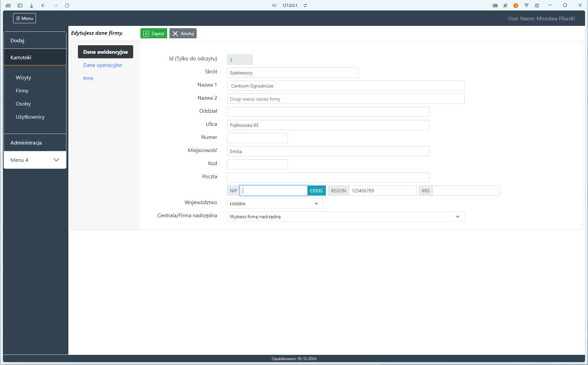This screenshot has height=365, width=588.
Task: Focus the Ulica field with Piątkowska 85
Action: click(x=328, y=125)
